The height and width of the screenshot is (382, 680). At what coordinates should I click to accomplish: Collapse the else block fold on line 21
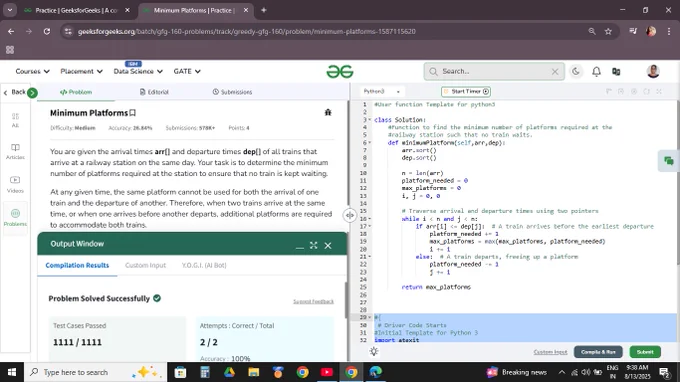coord(370,257)
